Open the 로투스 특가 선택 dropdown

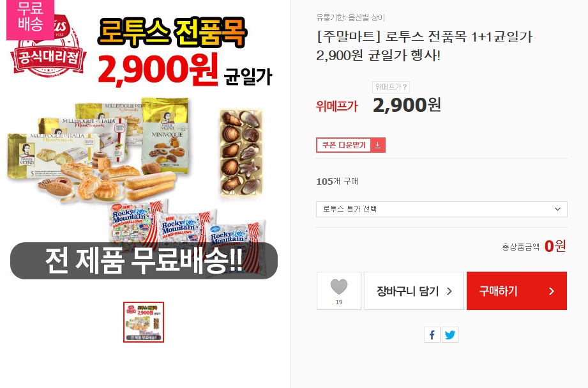tap(441, 209)
